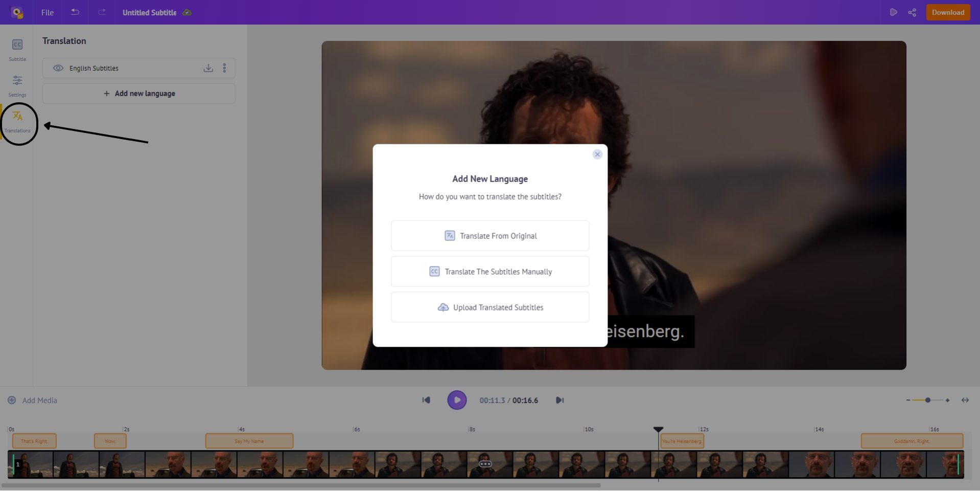Viewport: 980px width, 491px height.
Task: Undo the last action
Action: (75, 12)
